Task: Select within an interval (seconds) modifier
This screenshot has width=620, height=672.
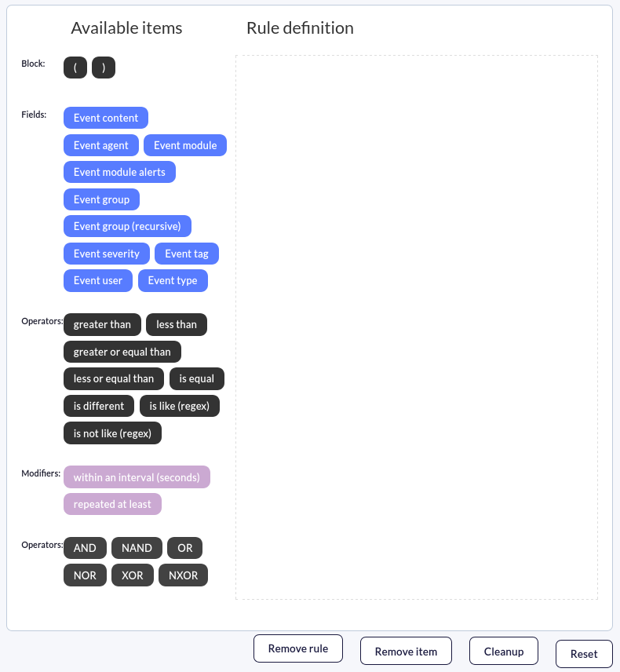Action: (137, 477)
